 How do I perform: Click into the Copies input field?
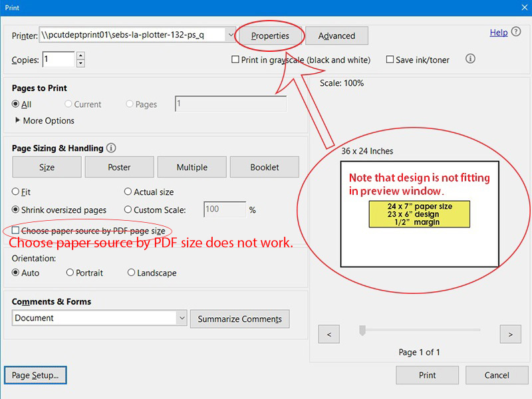point(59,60)
